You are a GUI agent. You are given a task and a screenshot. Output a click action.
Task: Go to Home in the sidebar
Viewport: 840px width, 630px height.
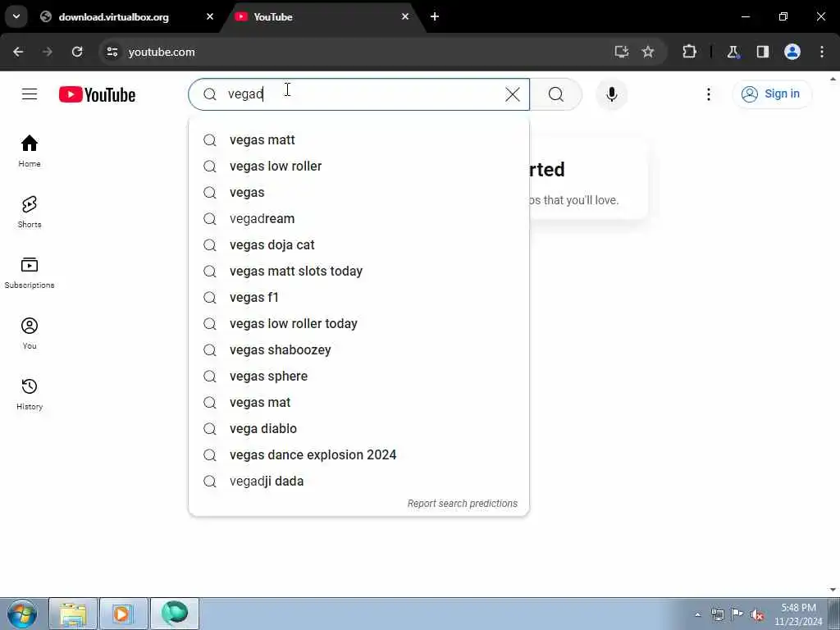pyautogui.click(x=30, y=151)
